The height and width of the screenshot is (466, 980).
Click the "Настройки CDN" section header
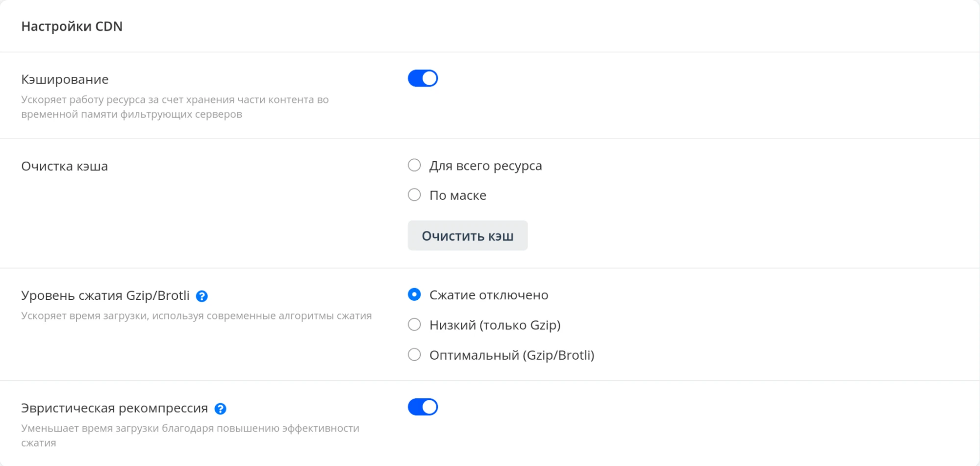point(72,27)
